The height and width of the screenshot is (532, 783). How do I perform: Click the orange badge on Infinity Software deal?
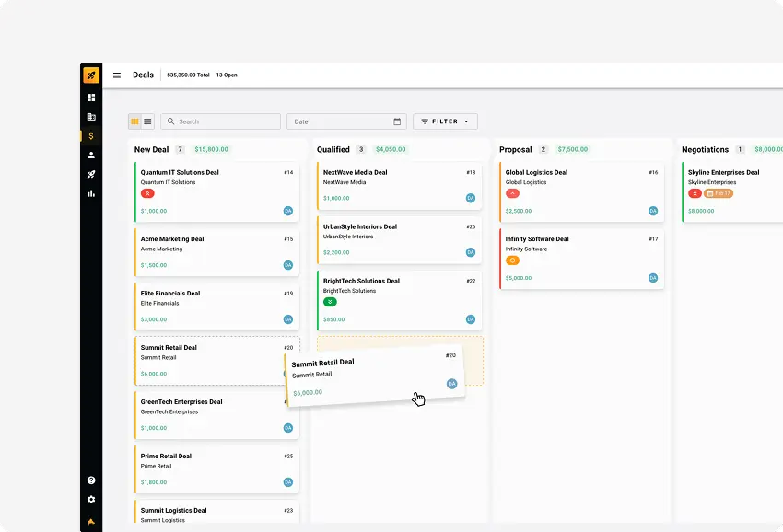512,260
